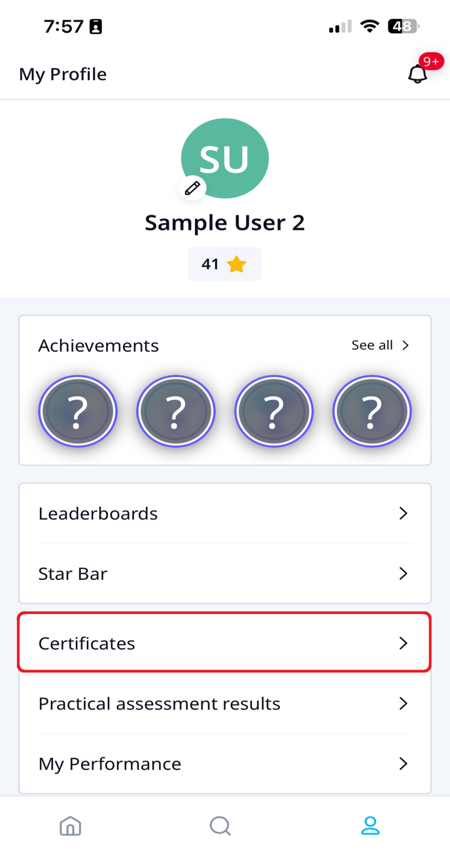Open the Home tab icon
Image resolution: width=450 pixels, height=868 pixels.
[70, 826]
